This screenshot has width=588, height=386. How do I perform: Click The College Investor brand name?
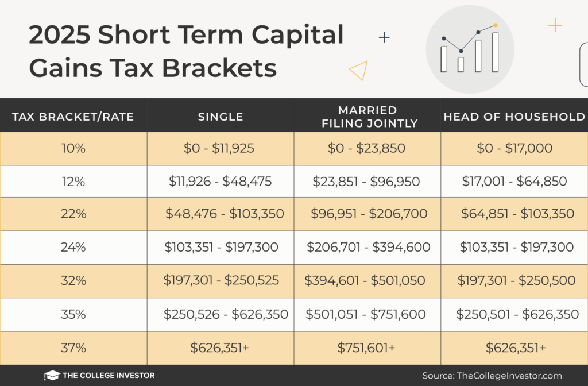110,376
